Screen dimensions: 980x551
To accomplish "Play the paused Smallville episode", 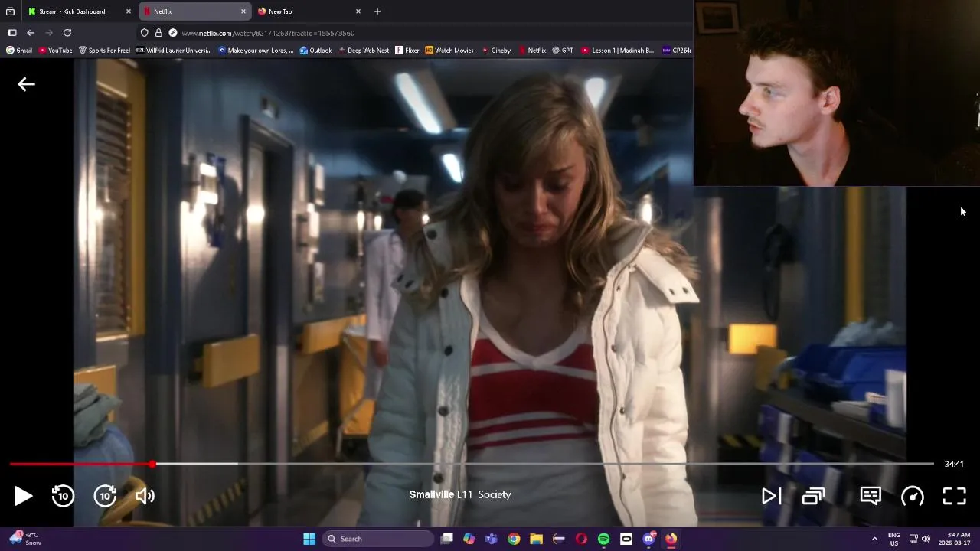I will tap(23, 496).
